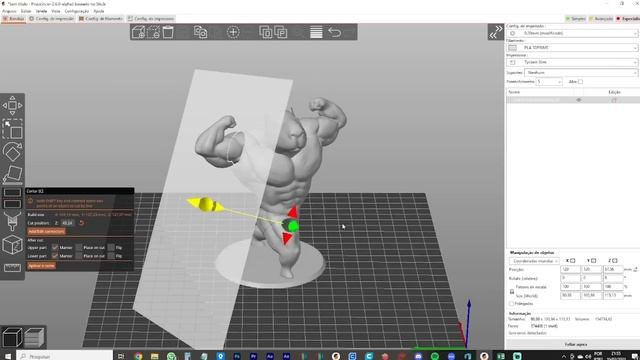The image size is (640, 360).
Task: Open the Editar menu
Action: click(x=26, y=11)
